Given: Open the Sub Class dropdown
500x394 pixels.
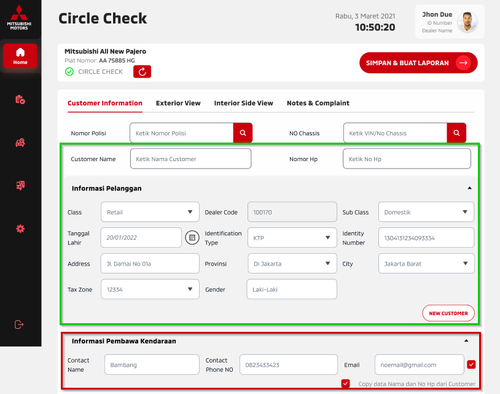Looking at the screenshot, I should click(x=426, y=212).
